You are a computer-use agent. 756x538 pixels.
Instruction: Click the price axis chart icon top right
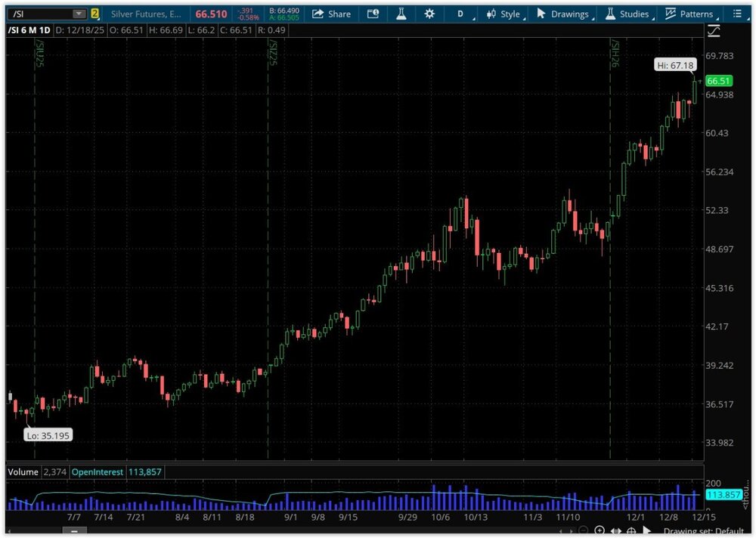[714, 30]
